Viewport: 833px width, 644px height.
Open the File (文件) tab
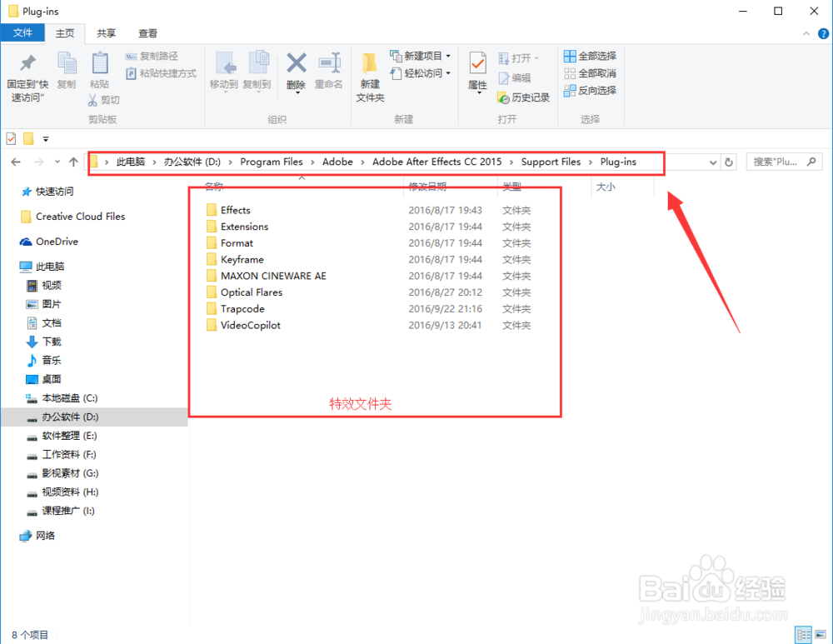click(22, 33)
